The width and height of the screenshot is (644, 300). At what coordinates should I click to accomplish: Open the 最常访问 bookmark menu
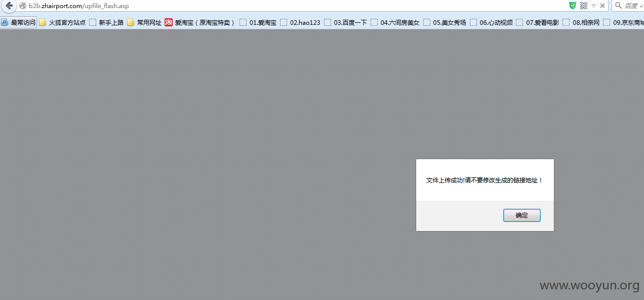tap(19, 22)
